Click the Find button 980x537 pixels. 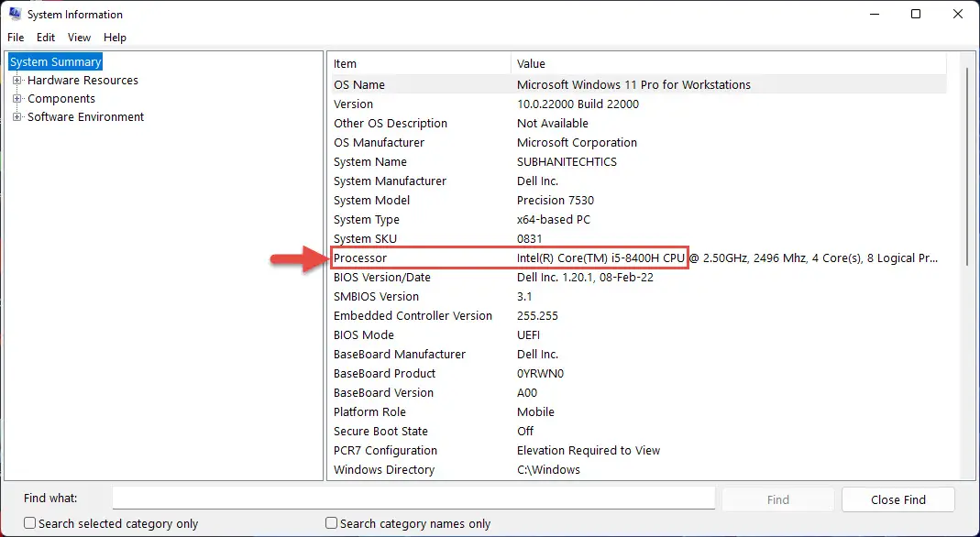pyautogui.click(x=778, y=499)
